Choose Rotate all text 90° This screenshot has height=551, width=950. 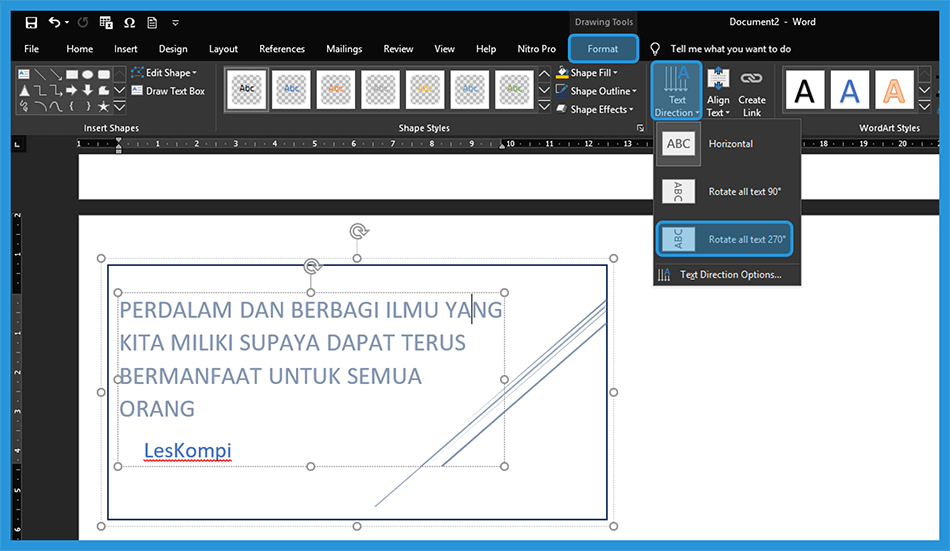tap(727, 192)
